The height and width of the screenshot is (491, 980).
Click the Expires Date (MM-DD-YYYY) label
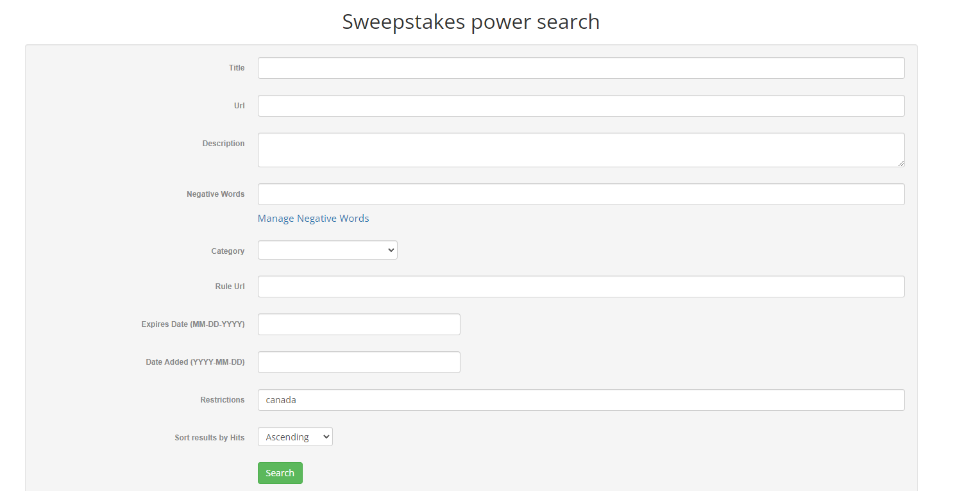coord(193,324)
